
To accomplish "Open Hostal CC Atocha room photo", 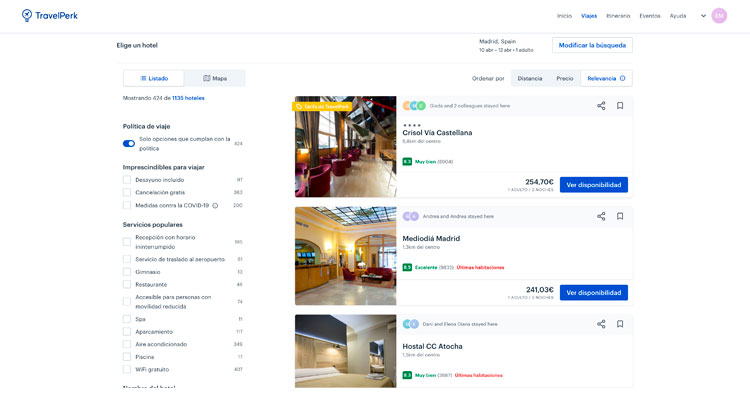I will pyautogui.click(x=345, y=351).
